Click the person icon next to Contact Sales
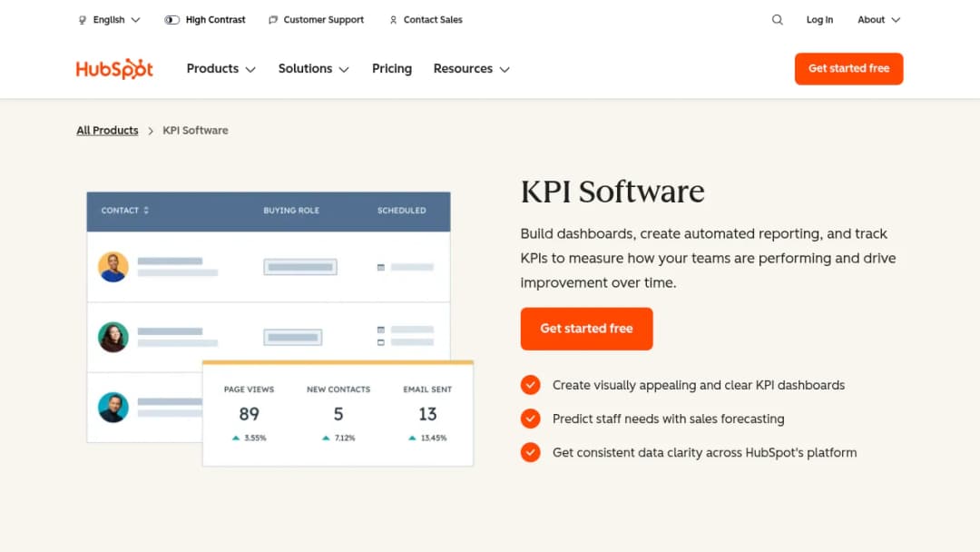 [393, 20]
